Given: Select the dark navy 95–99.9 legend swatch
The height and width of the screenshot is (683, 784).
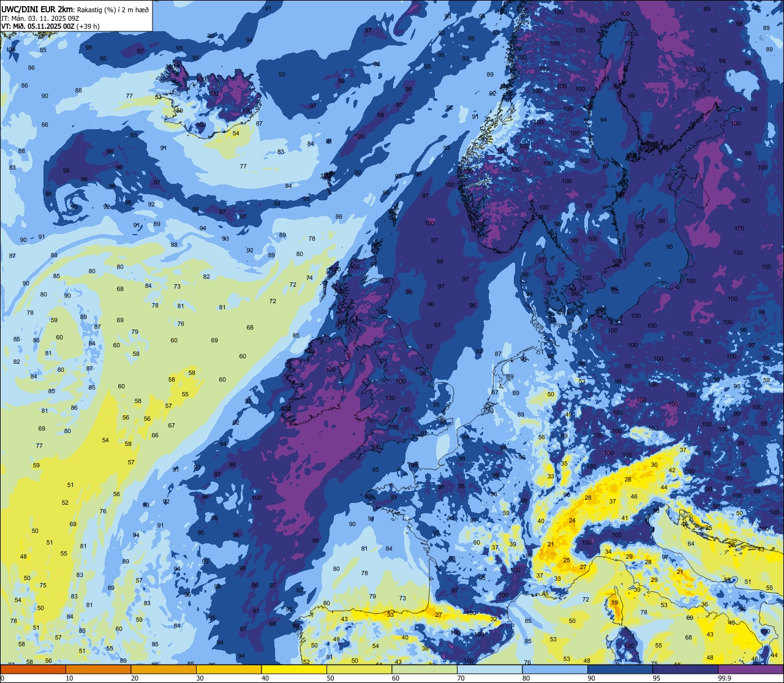Looking at the screenshot, I should [685, 669].
